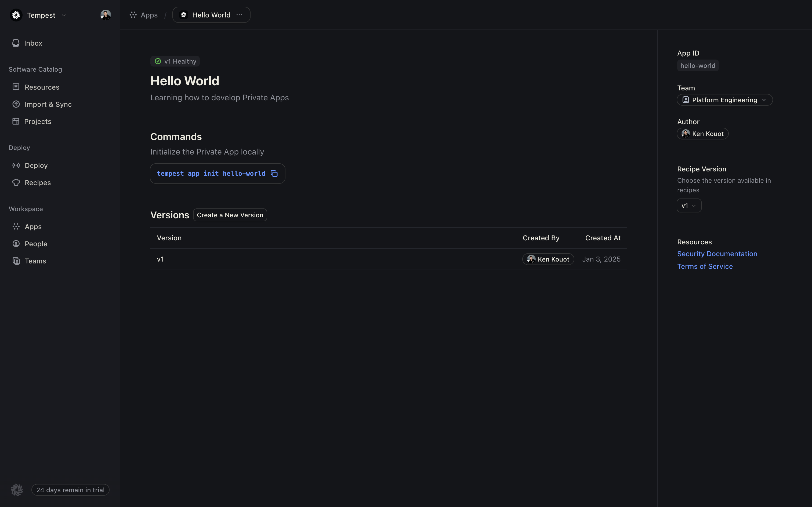Viewport: 812px width, 507px height.
Task: Open the Terms of Service link
Action: pos(705,266)
